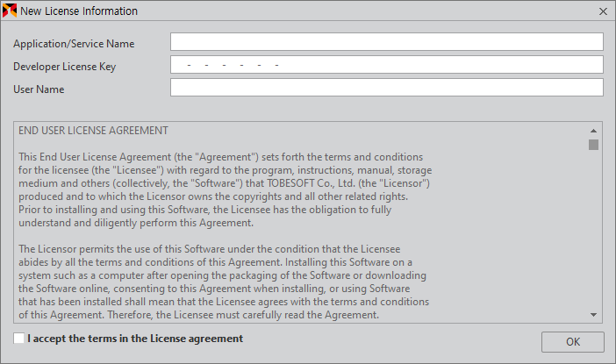Click the paragraph starting "The Licensor permits"

224,282
